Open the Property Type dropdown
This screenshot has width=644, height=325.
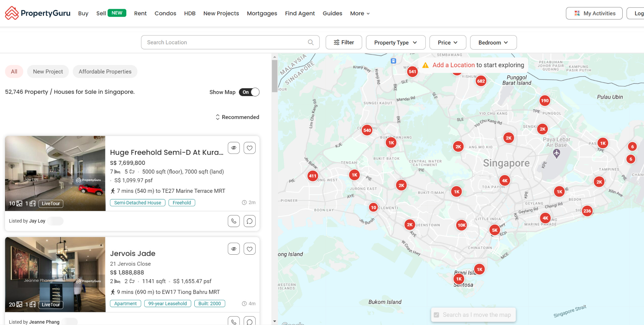click(x=395, y=42)
